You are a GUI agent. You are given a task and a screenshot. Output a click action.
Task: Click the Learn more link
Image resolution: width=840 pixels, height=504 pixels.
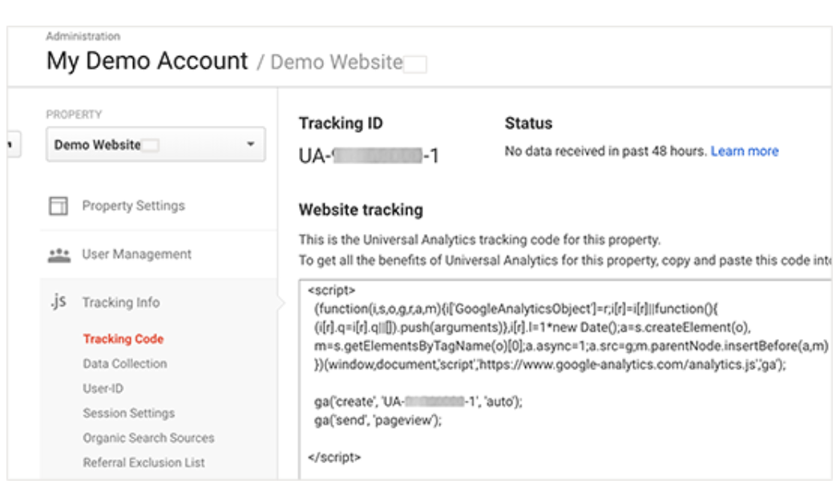[745, 151]
